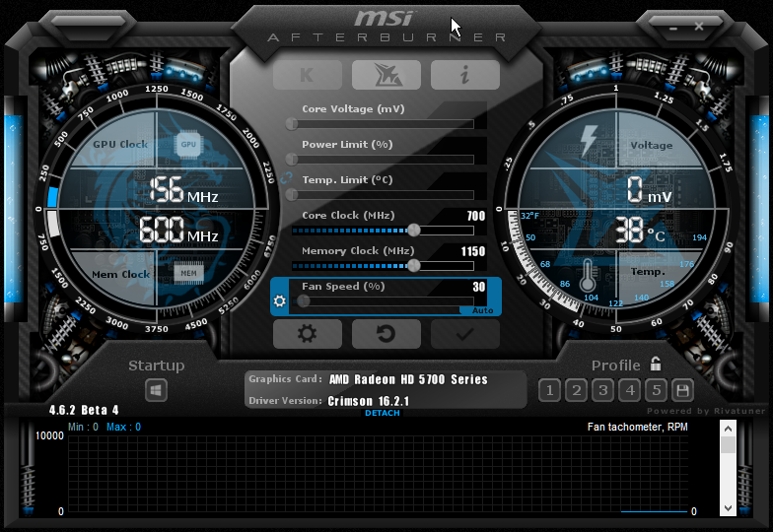773x532 pixels.
Task: Click the Power Limit slider handle
Action: [x=292, y=160]
